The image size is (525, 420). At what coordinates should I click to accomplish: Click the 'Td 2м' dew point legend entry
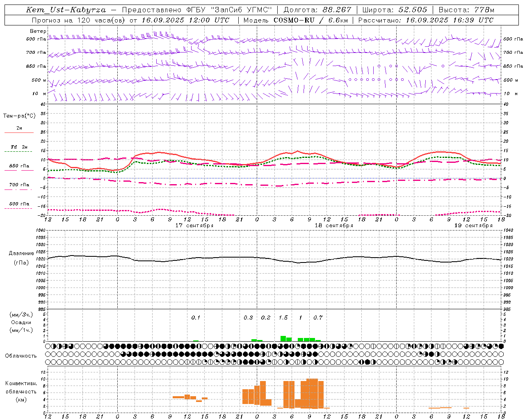click(19, 147)
